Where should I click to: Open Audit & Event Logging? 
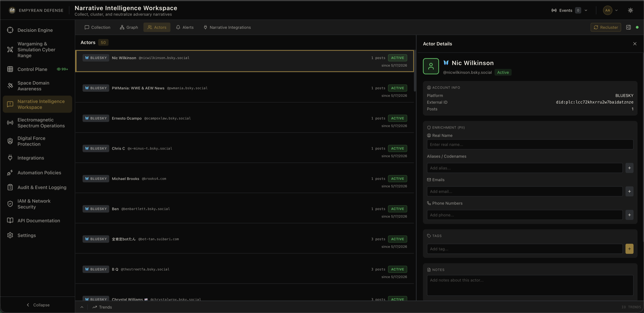[x=37, y=187]
